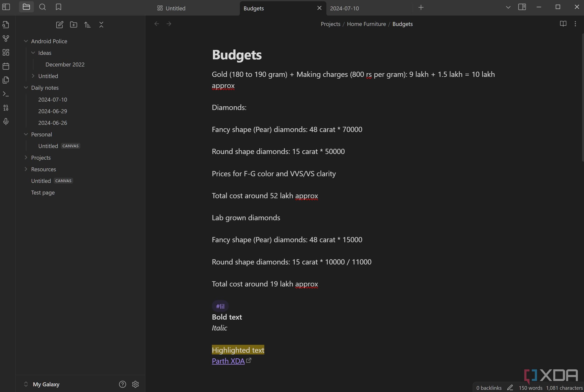Expand the Untitled subfolder
The width and height of the screenshot is (584, 392).
(33, 76)
